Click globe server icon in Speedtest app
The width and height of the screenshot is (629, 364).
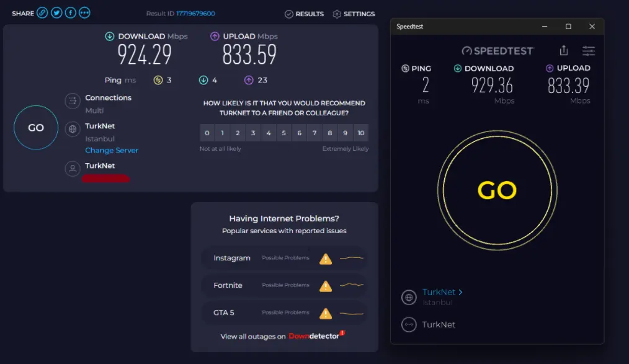(x=409, y=298)
